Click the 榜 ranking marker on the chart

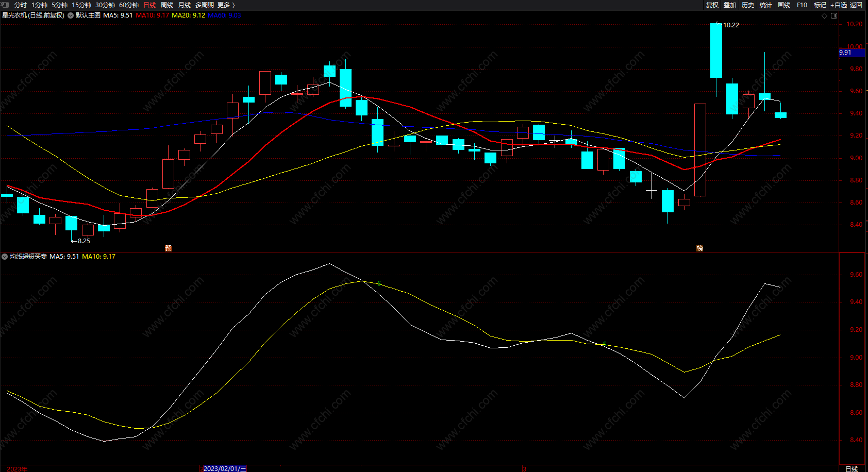699,248
